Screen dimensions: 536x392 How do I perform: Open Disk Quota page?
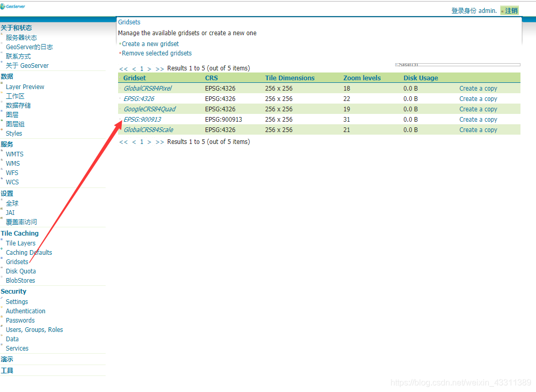coord(21,271)
